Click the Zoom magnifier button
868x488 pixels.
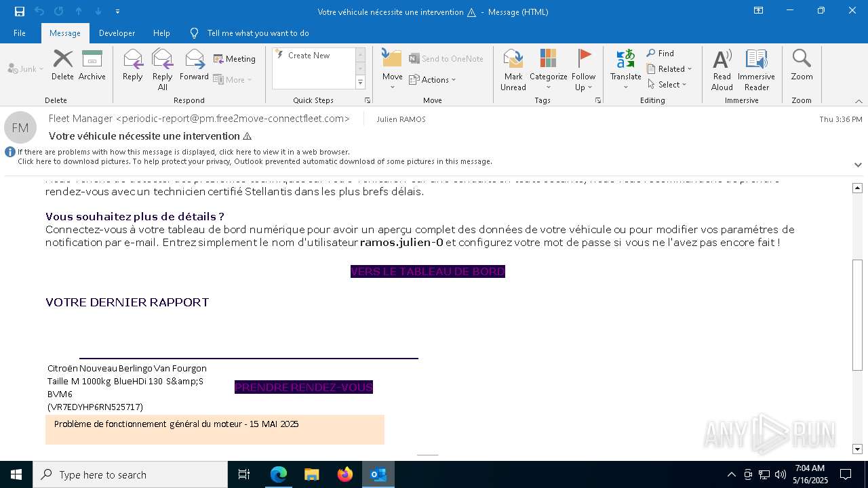pos(802,65)
